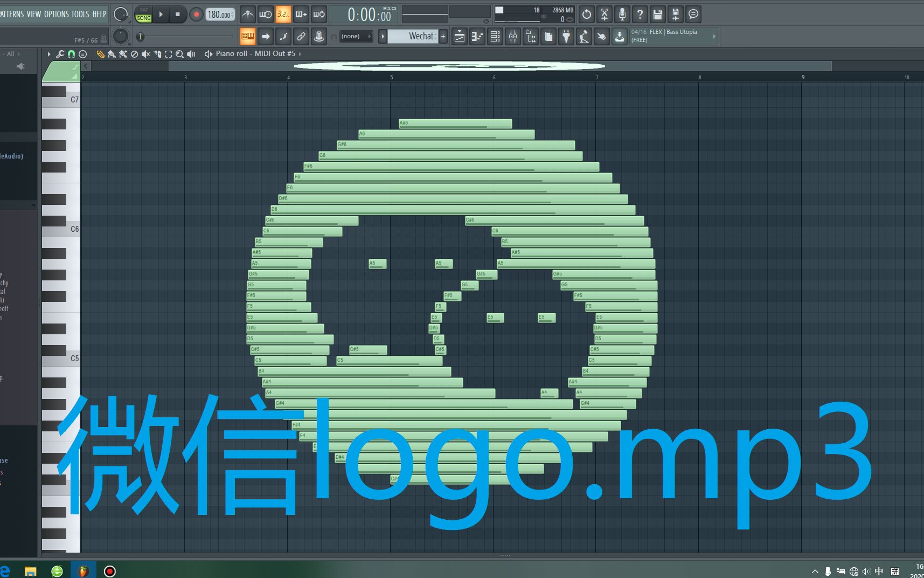The height and width of the screenshot is (578, 924).
Task: Toggle typing keyboard to piano button
Action: (247, 36)
